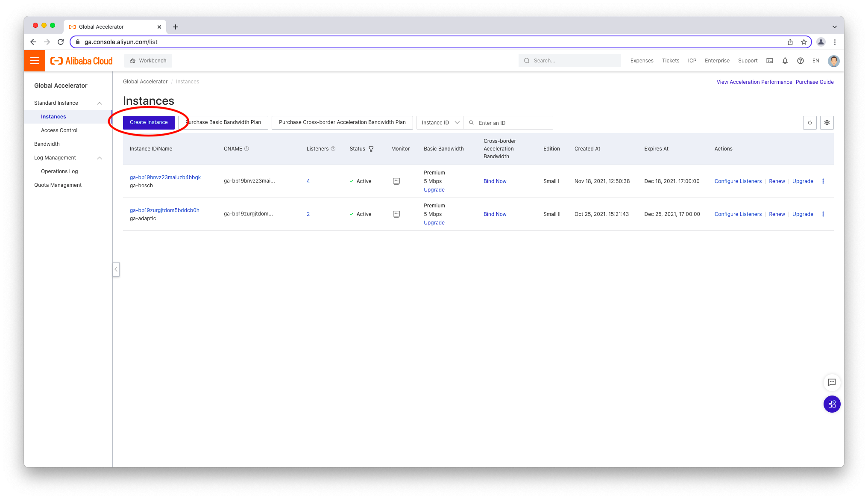
Task: Click the Create Instance button
Action: [x=149, y=122]
